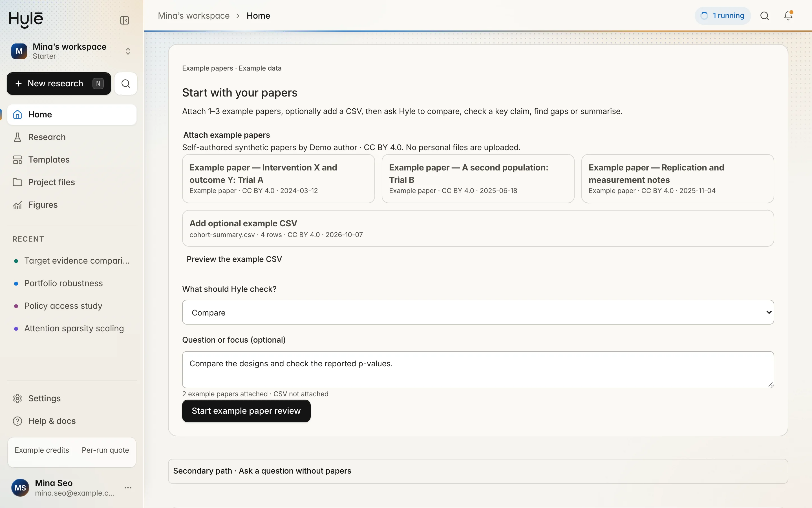Open Templates in the sidebar

click(72, 159)
